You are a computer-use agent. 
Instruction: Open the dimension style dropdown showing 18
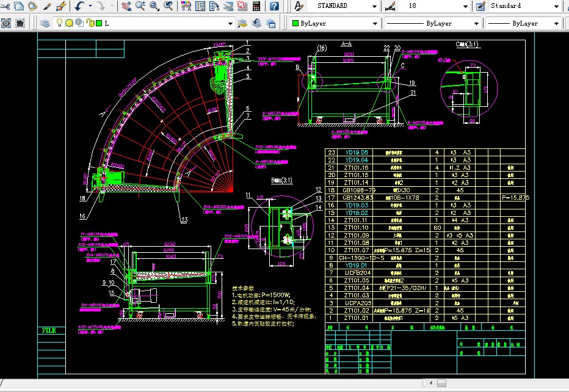tap(465, 6)
